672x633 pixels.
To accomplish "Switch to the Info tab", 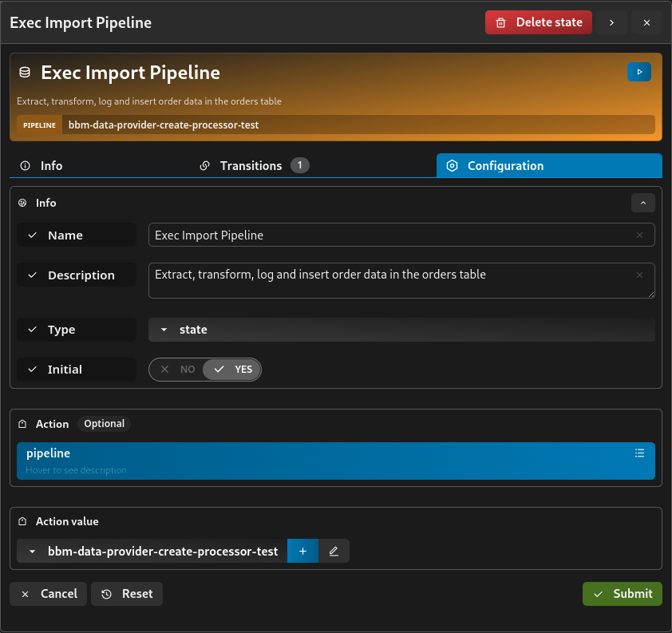I will (x=42, y=166).
